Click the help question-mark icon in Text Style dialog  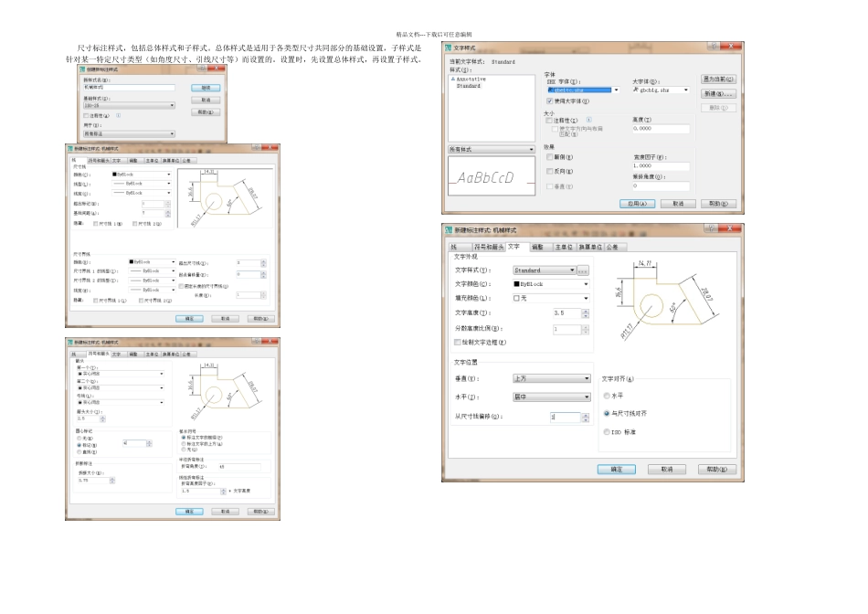tap(712, 47)
